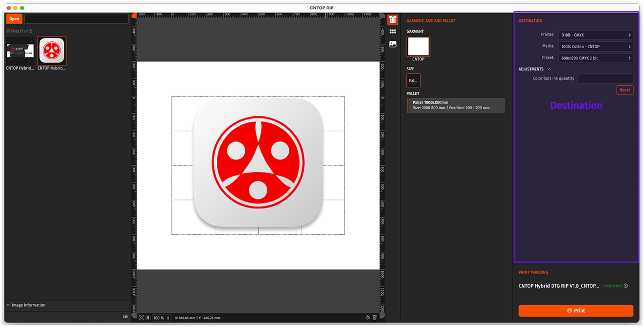Screen dimensions: 644x328
Task: Toggle list view icon in files panel
Action: tap(125, 316)
